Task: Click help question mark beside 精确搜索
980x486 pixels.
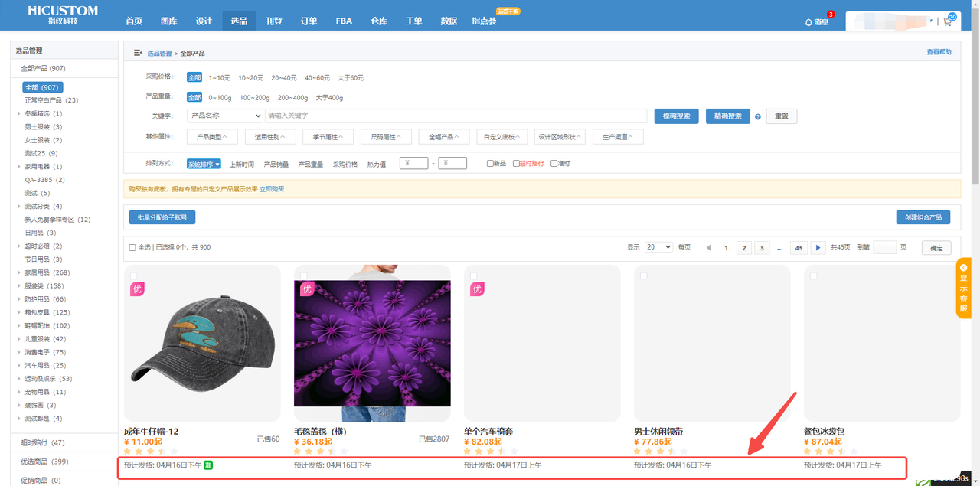Action: pyautogui.click(x=758, y=116)
